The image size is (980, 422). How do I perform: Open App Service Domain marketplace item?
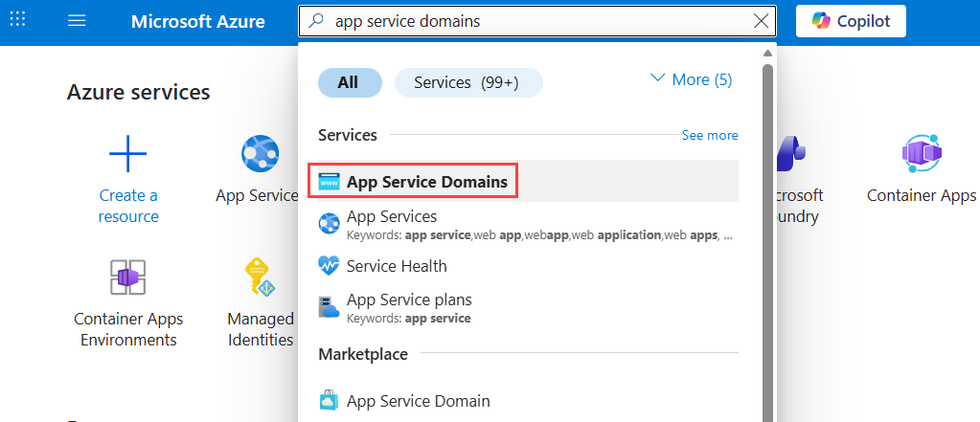pyautogui.click(x=528, y=401)
